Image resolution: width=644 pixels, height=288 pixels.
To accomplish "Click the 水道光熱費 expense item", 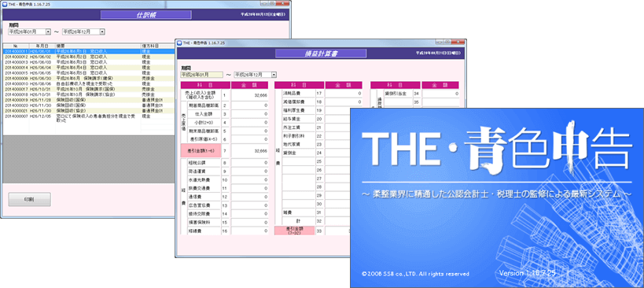I will pos(204,180).
